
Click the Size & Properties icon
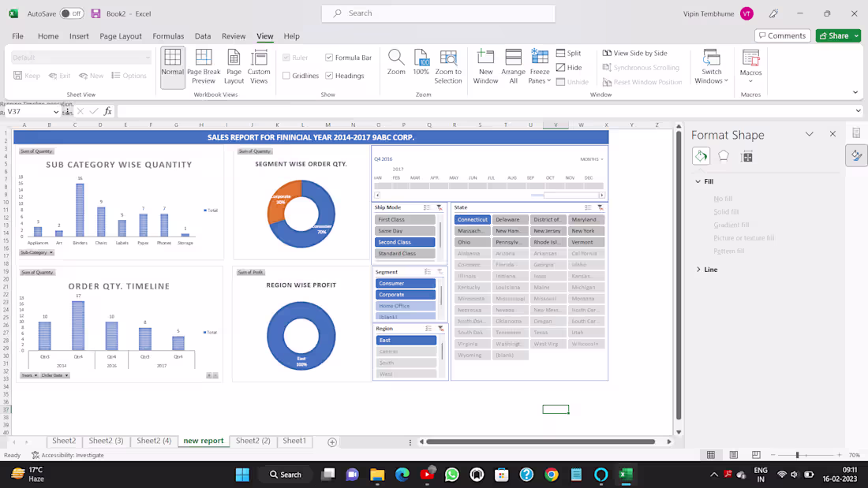(746, 155)
